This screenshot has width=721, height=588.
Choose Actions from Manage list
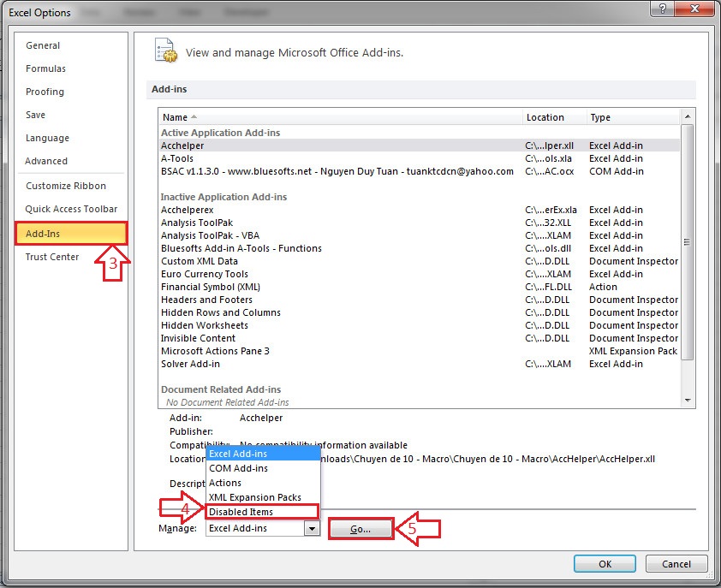pos(263,484)
